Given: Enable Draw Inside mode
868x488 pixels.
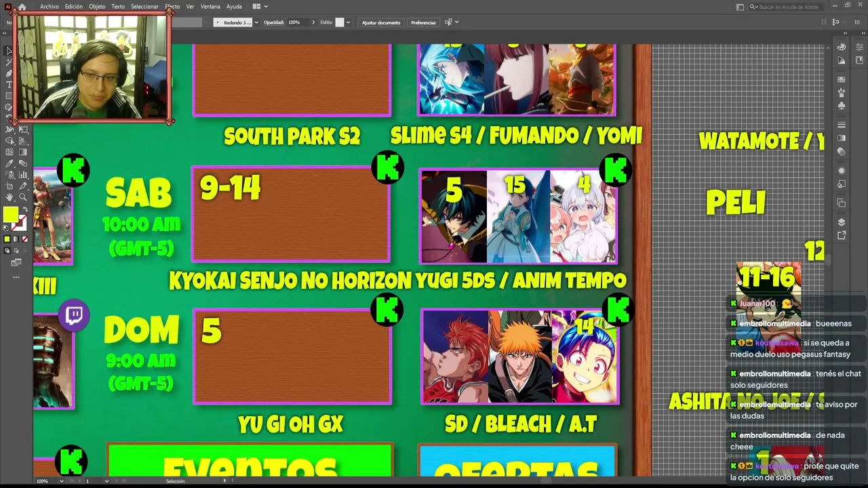Looking at the screenshot, I should coord(25,251).
